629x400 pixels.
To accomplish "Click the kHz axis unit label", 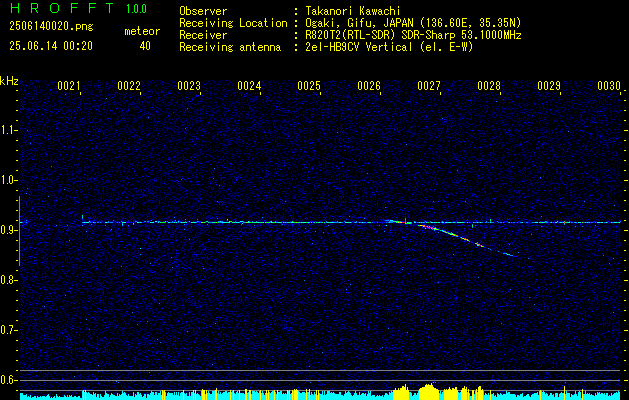I will [9, 81].
